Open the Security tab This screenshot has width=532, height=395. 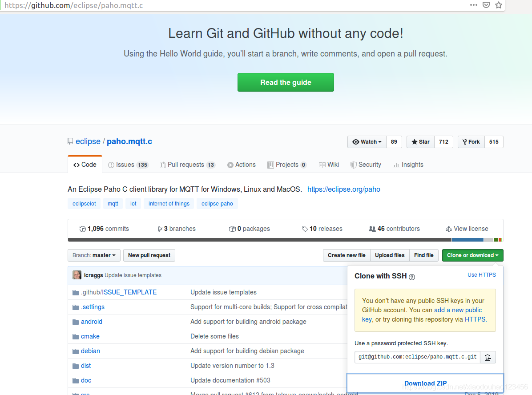click(x=366, y=165)
